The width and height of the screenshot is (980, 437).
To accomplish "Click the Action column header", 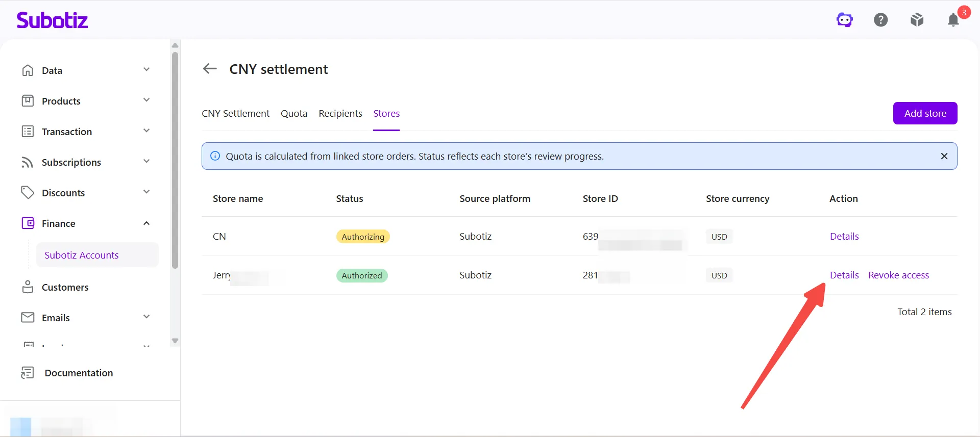I will [x=844, y=198].
